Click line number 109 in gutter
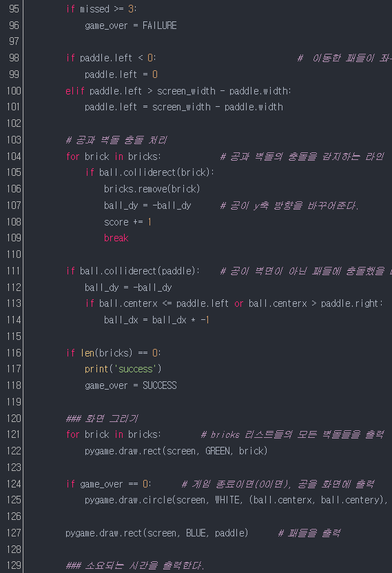 (x=14, y=238)
